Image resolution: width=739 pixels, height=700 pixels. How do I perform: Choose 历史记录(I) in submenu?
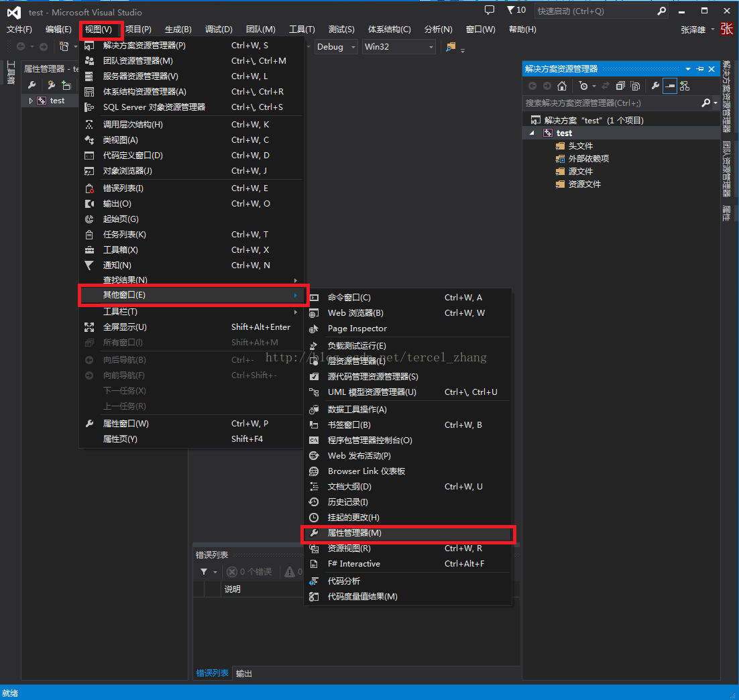[x=408, y=502]
